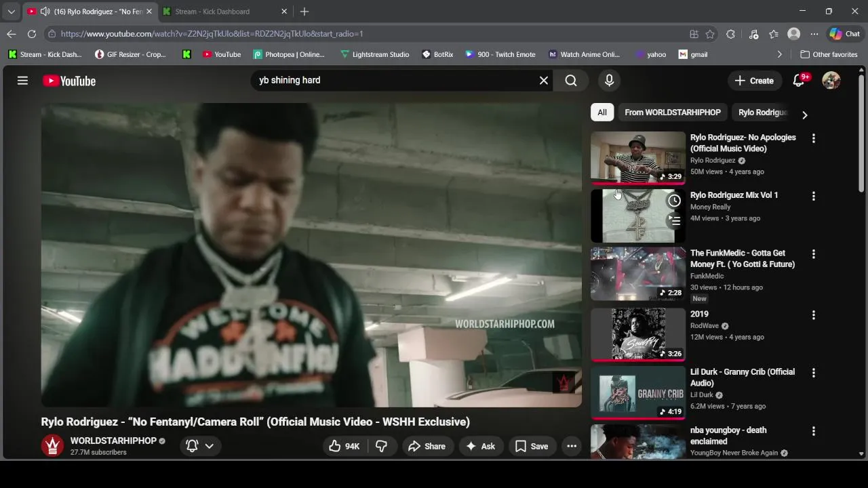The image size is (868, 488).
Task: Open Other favorites folder
Action: tap(829, 54)
